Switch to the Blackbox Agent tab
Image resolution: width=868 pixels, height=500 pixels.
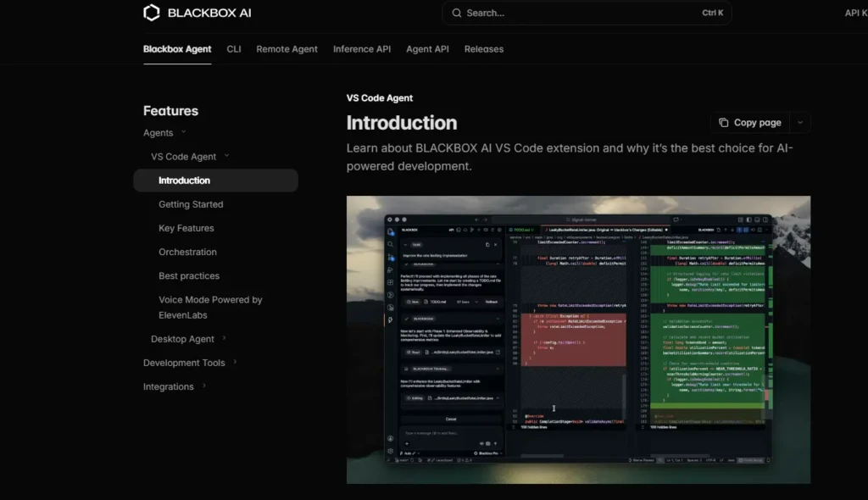177,48
